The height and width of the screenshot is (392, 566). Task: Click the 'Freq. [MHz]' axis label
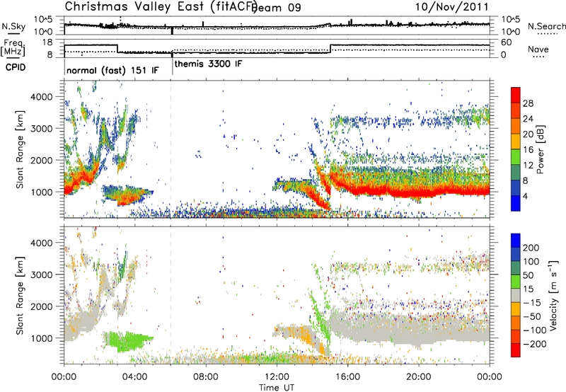[13, 47]
